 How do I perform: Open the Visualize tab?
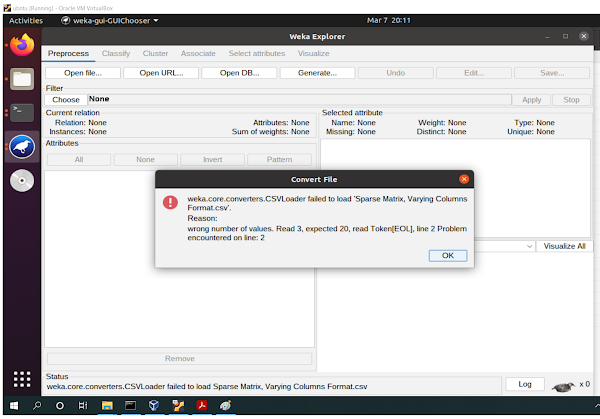[x=313, y=54]
